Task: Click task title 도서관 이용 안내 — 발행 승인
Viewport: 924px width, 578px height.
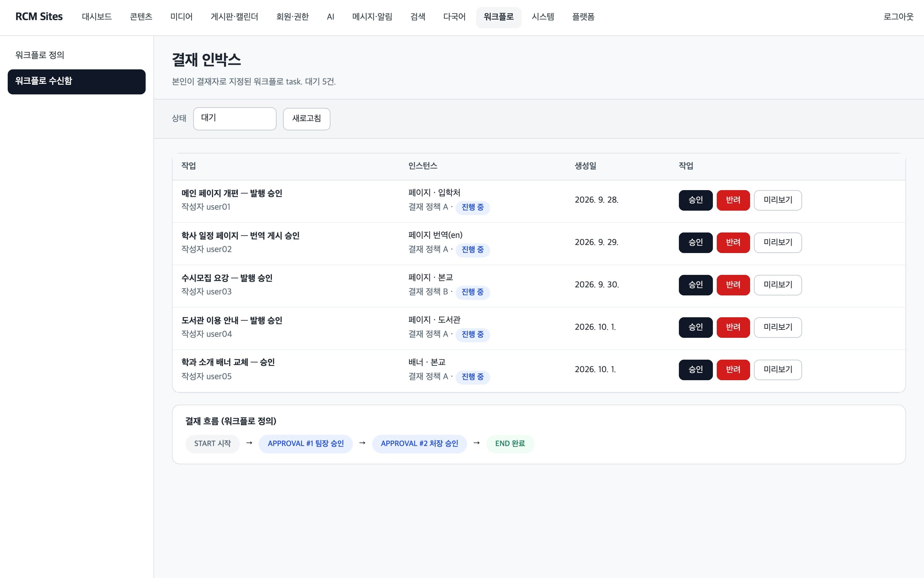Action: pos(232,321)
